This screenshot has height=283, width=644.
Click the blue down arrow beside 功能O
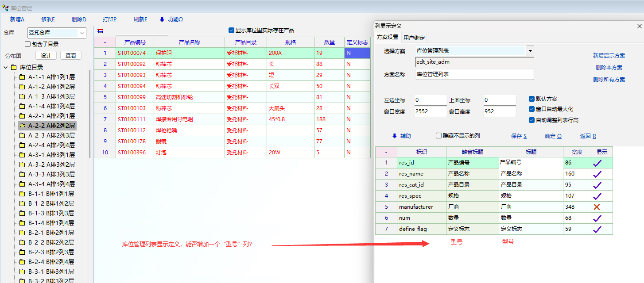[x=162, y=19]
